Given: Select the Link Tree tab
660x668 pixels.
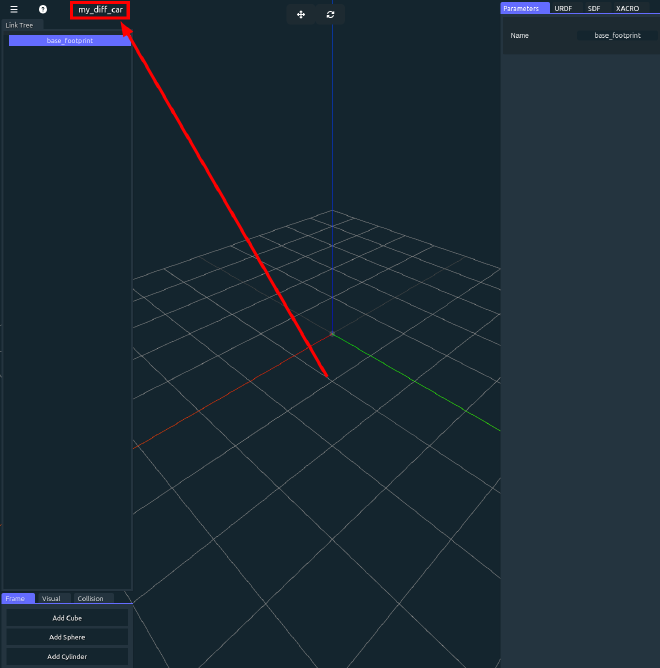Looking at the screenshot, I should click(x=20, y=25).
